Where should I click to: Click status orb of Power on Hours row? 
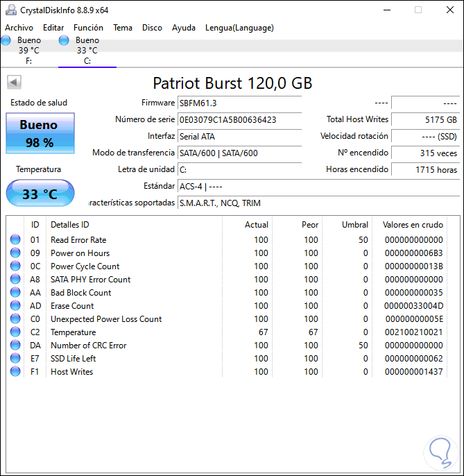(15, 253)
